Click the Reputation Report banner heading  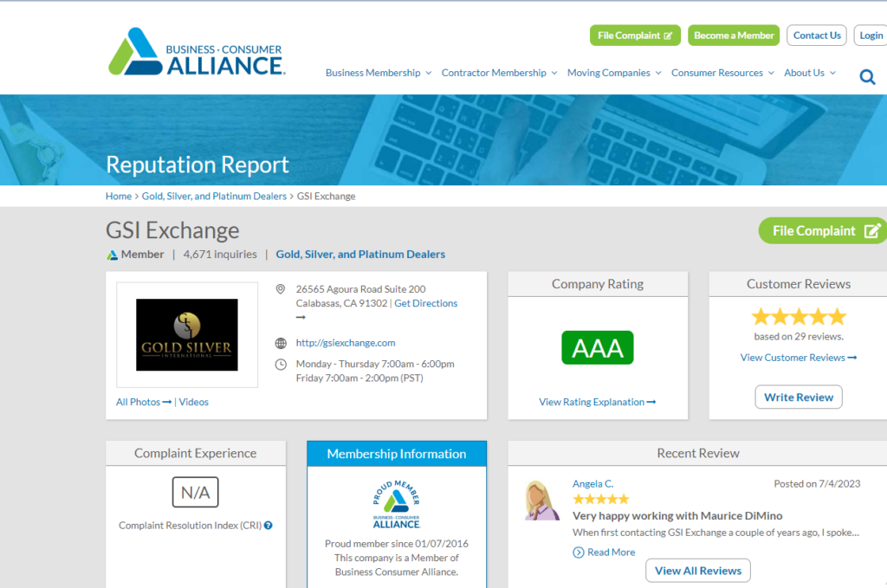pyautogui.click(x=197, y=165)
